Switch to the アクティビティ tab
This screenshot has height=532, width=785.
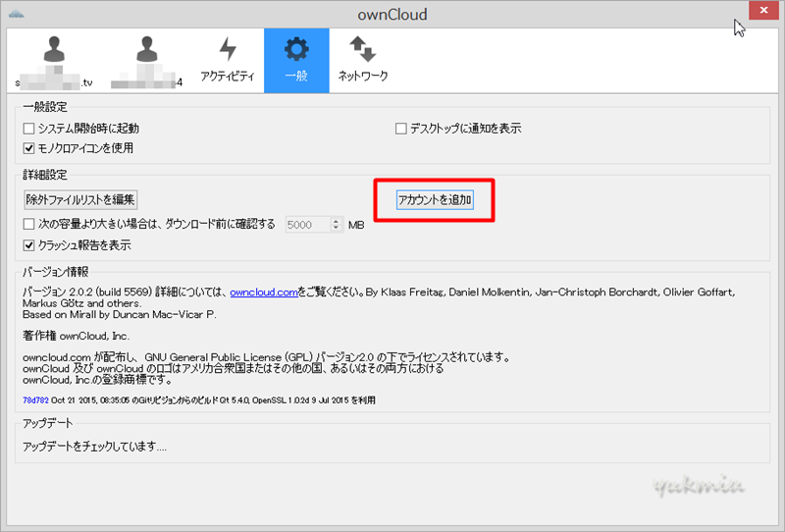click(x=228, y=61)
